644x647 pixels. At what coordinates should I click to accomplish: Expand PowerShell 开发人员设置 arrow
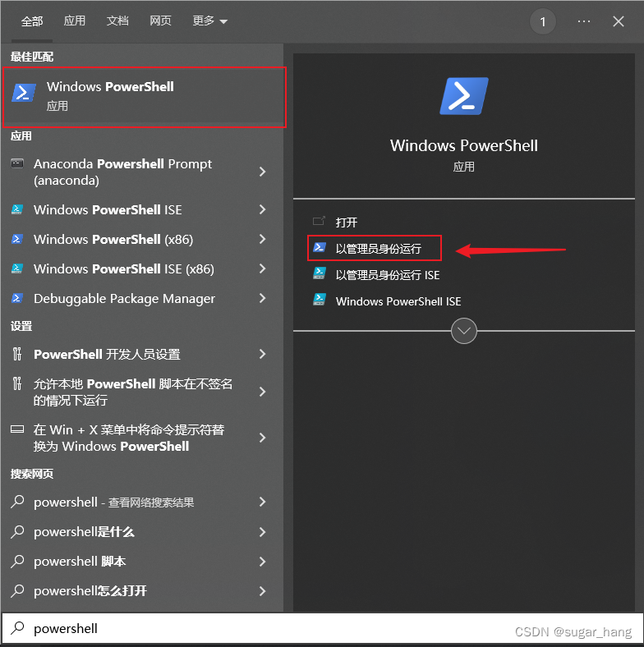[262, 354]
